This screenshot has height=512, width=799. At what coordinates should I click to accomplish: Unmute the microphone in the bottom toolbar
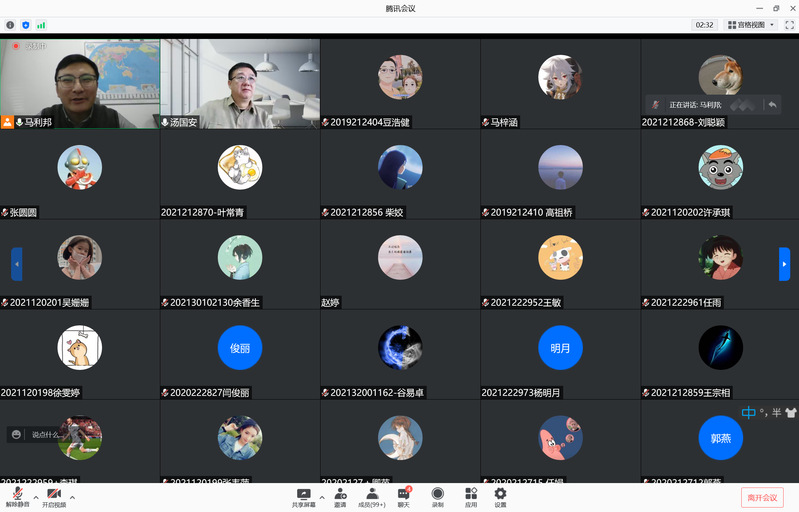(17, 496)
